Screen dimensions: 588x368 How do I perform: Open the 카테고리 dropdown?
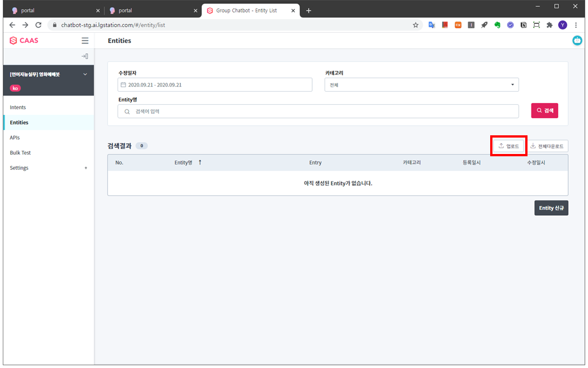(x=421, y=85)
